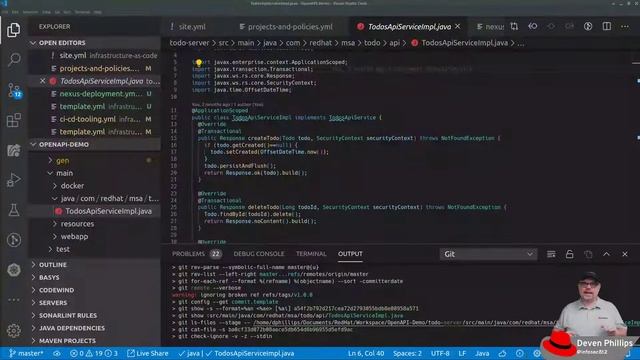Open the DEBUG CONSOLE panel tab

click(259, 254)
